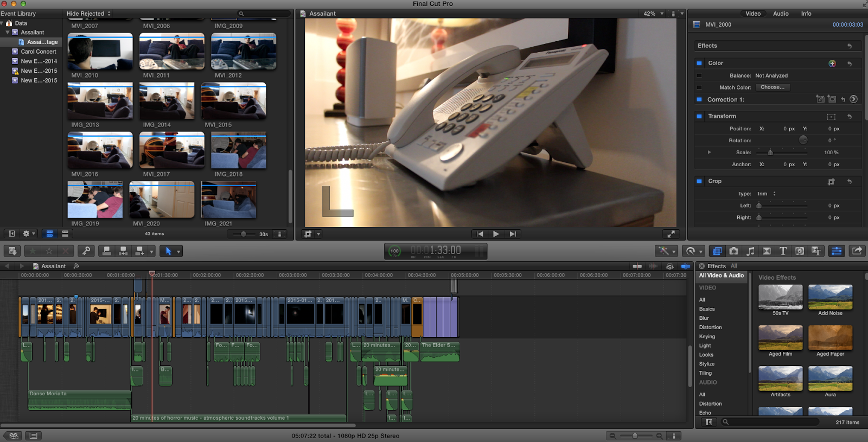Click the unrate outlined star icon
This screenshot has width=868, height=442.
49,251
